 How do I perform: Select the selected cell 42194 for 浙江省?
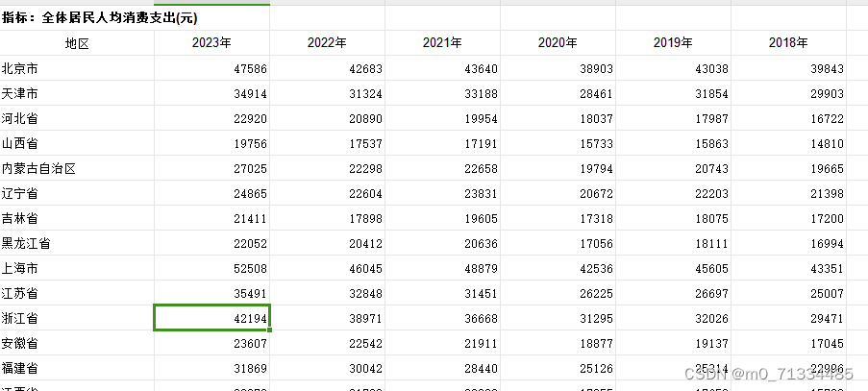tap(212, 318)
